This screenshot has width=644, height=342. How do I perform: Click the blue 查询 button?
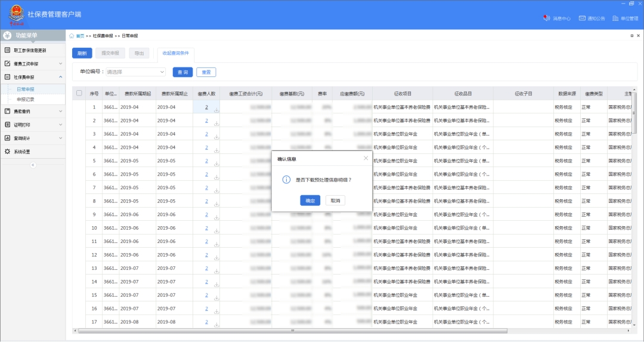pos(182,72)
